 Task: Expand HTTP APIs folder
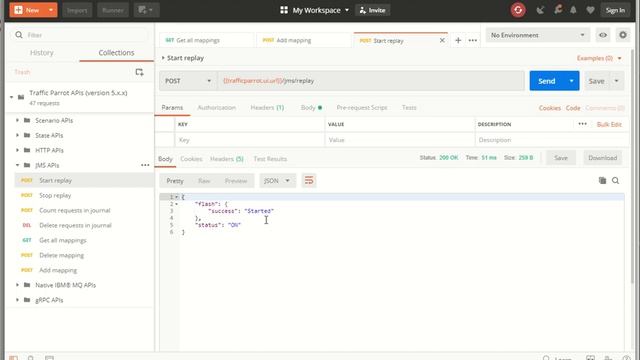click(17, 150)
